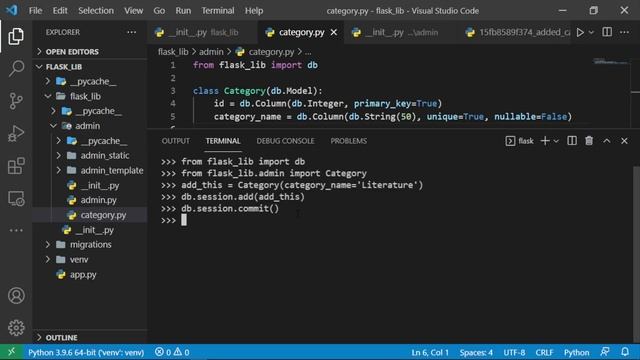Open Remote Explorer view
The image size is (640, 360).
coord(16,199)
